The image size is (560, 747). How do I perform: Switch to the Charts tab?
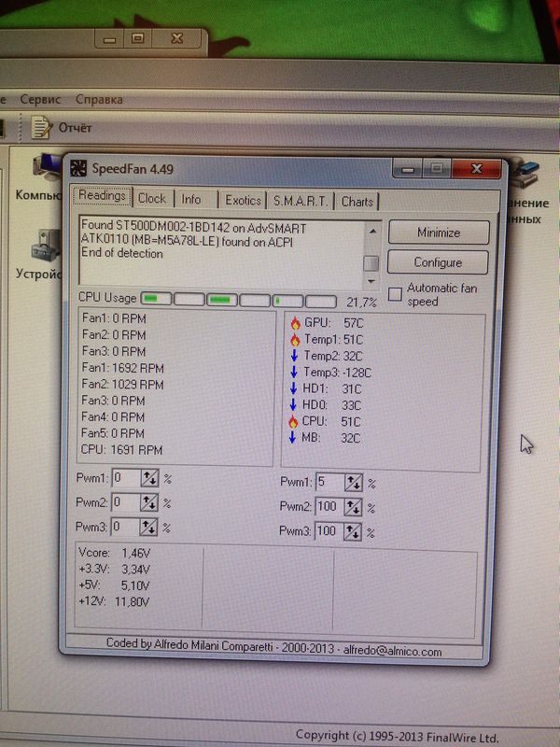[x=357, y=201]
